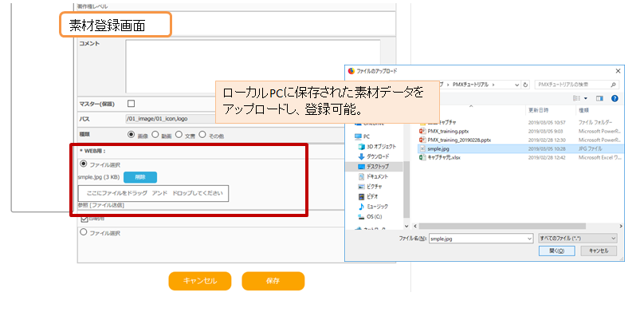Sort files by 種類 column
Screen dimensions: 644x316
tap(584, 111)
